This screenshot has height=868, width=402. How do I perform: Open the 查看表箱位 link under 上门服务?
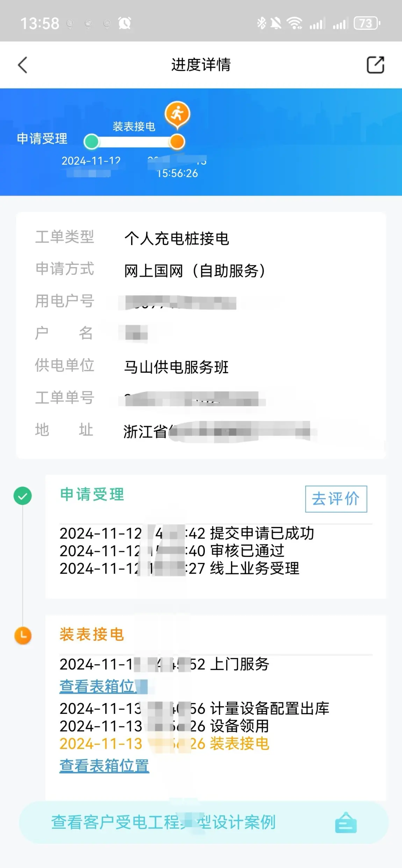tap(103, 686)
